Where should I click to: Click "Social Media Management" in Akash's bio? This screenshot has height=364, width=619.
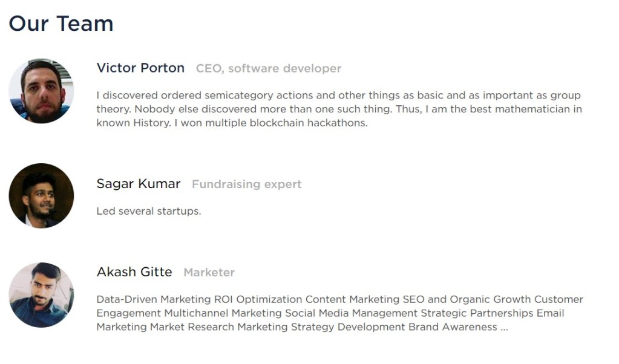(351, 313)
